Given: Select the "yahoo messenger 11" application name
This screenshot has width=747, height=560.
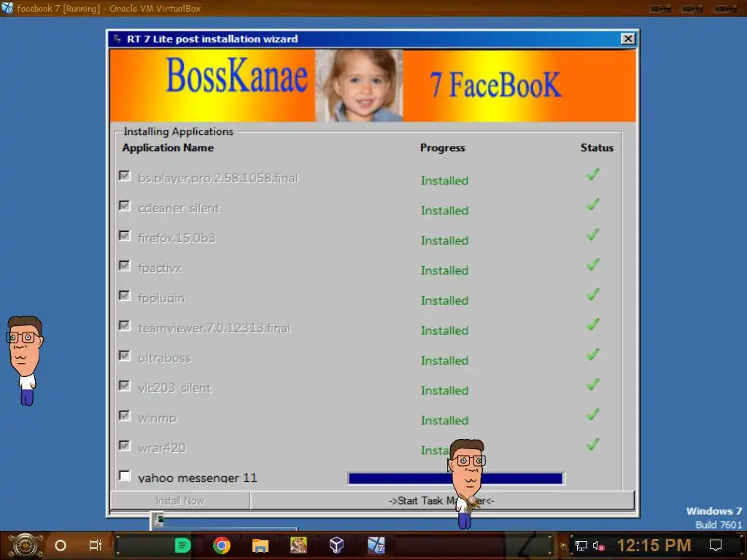Looking at the screenshot, I should [x=197, y=478].
